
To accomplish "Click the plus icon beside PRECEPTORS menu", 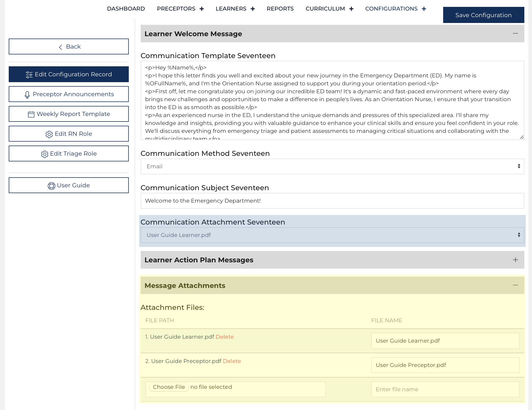I will (x=202, y=9).
